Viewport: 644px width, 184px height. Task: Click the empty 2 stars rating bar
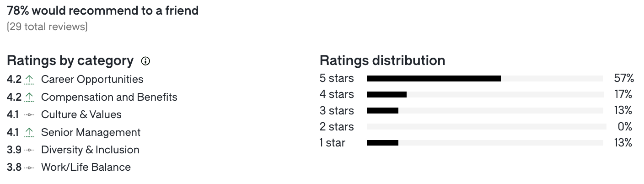[x=486, y=127]
